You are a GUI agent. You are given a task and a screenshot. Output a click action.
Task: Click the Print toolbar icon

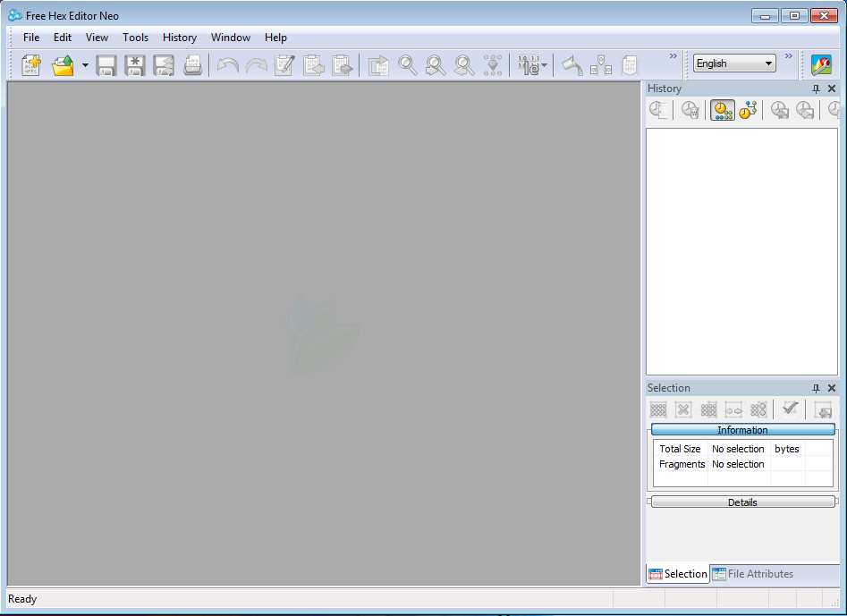[x=192, y=65]
